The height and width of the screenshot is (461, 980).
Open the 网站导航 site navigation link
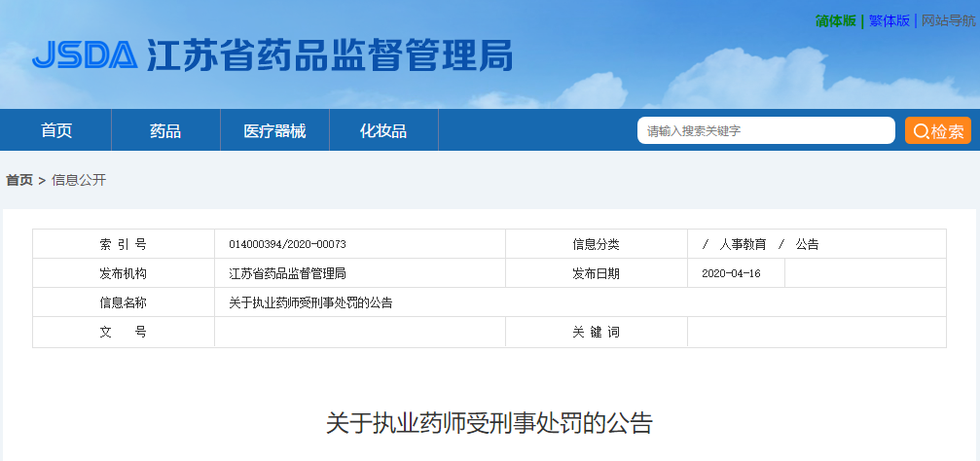947,20
